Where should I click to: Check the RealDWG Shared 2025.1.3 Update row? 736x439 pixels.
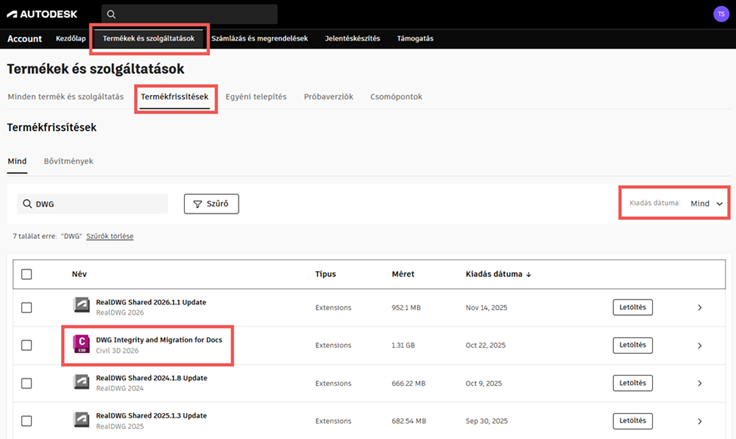click(x=27, y=421)
